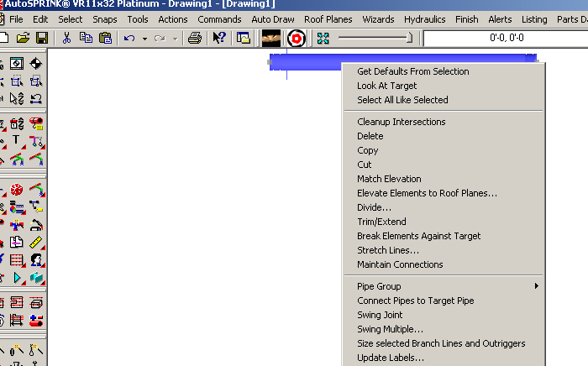Click the coordinate input field showing 0'-0, 0'-0
The width and height of the screenshot is (588, 366).
[x=504, y=38]
